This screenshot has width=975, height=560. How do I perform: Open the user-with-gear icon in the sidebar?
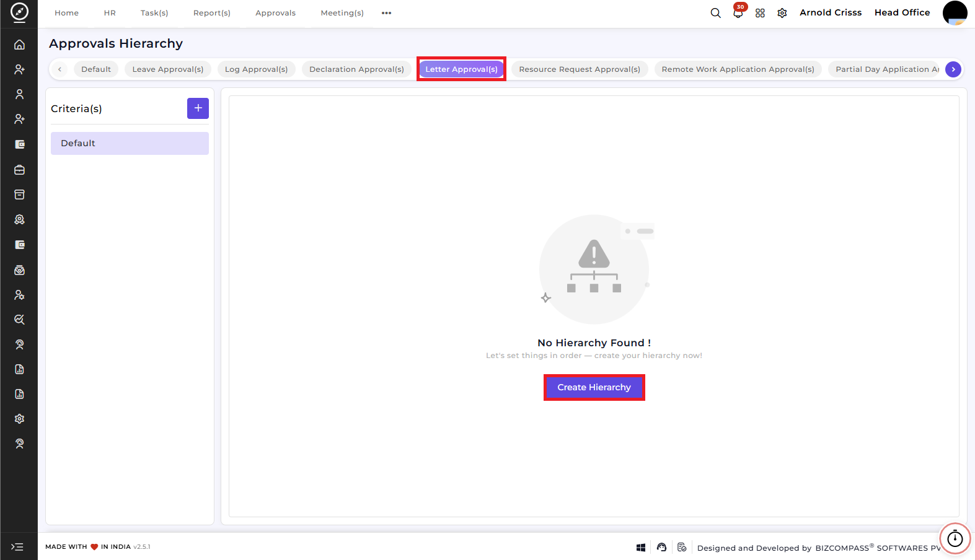click(x=19, y=295)
